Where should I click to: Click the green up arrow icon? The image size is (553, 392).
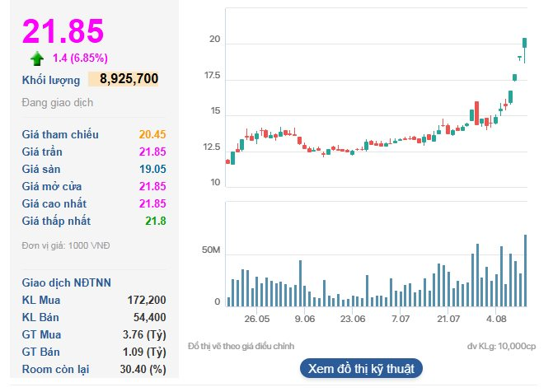(x=37, y=58)
